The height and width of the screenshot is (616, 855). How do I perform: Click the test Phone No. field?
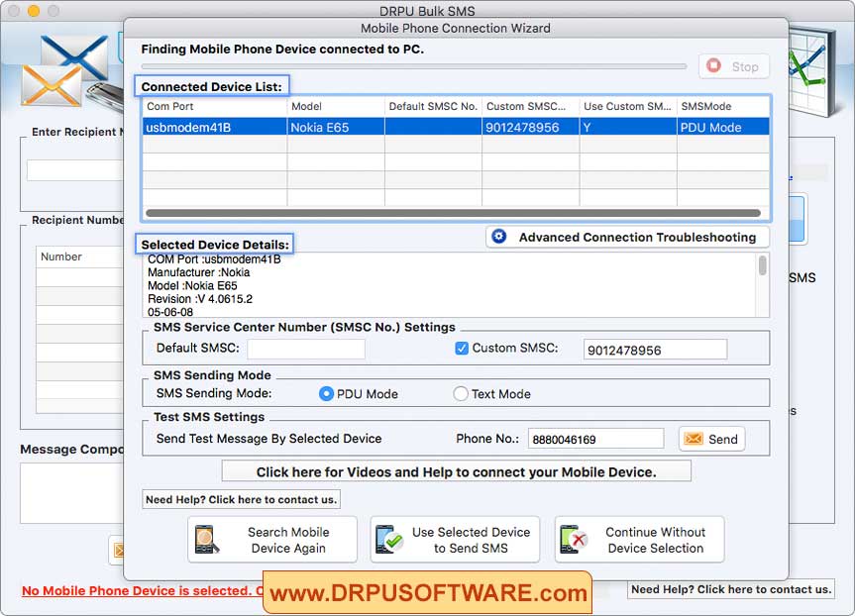pyautogui.click(x=596, y=439)
